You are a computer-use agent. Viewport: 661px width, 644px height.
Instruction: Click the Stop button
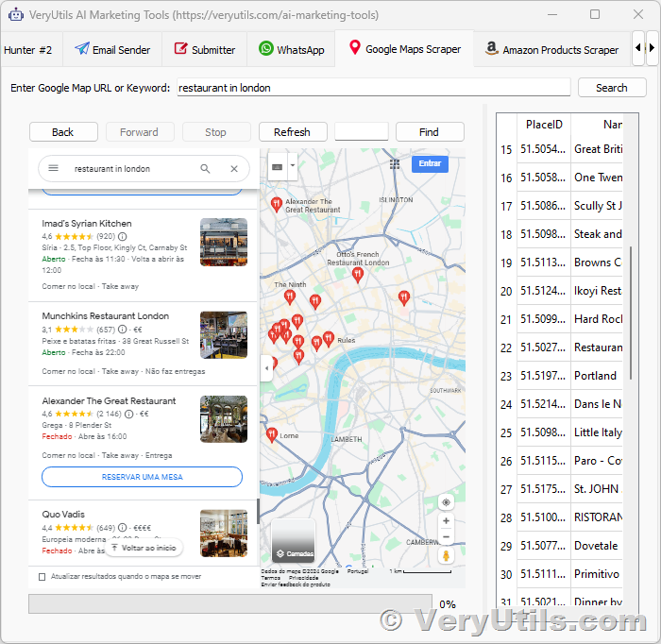[x=216, y=132]
